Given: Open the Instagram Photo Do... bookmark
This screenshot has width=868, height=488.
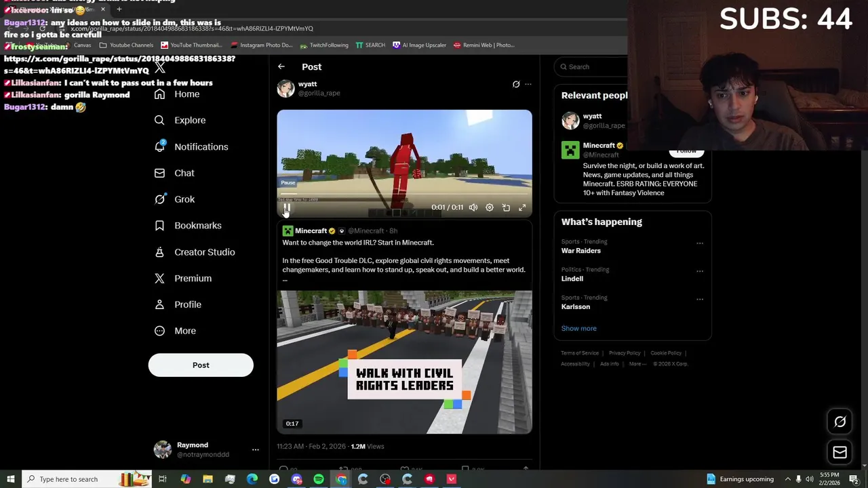Looking at the screenshot, I should pyautogui.click(x=262, y=45).
